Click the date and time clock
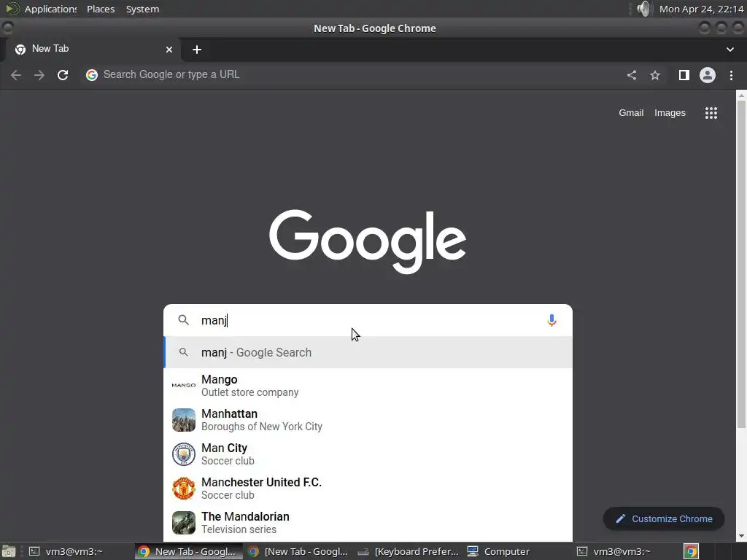This screenshot has width=747, height=560. [701, 9]
